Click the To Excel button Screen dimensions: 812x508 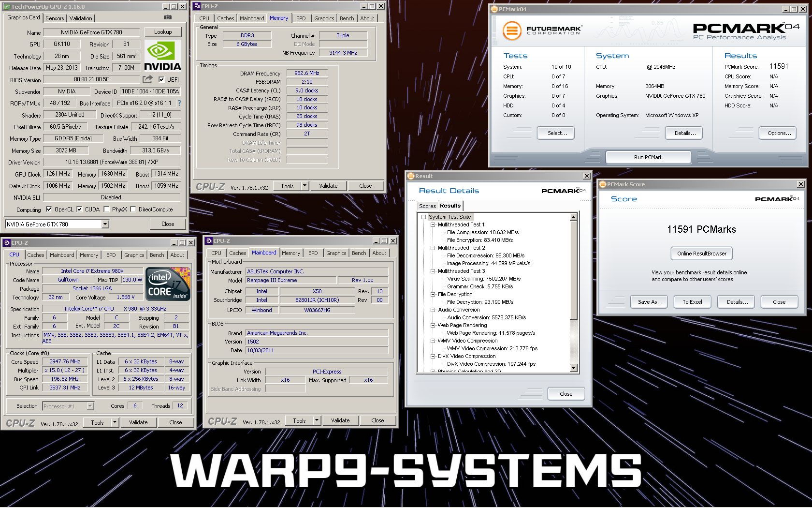point(692,302)
